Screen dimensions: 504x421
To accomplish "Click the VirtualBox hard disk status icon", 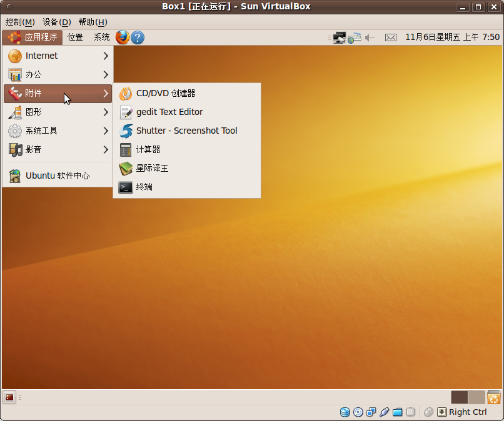I will [x=345, y=412].
